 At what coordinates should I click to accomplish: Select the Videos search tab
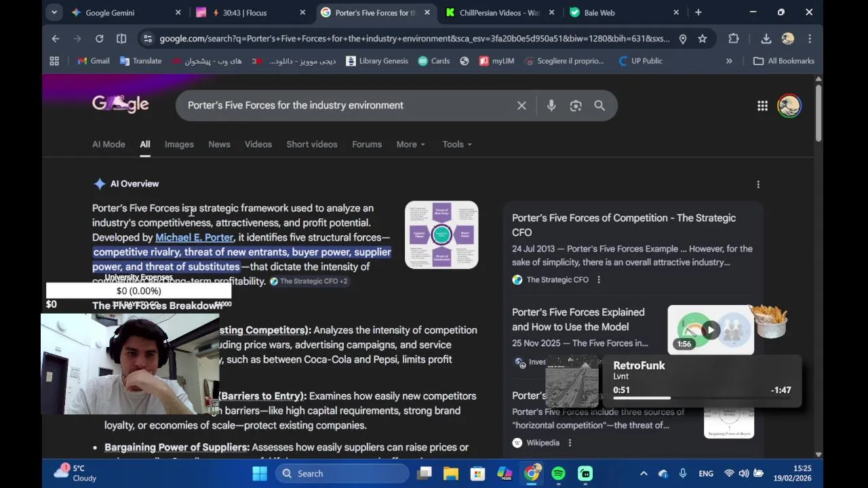[x=258, y=144]
